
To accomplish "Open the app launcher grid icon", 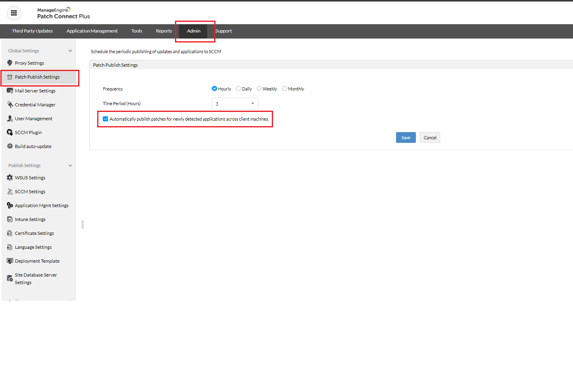I will point(14,13).
